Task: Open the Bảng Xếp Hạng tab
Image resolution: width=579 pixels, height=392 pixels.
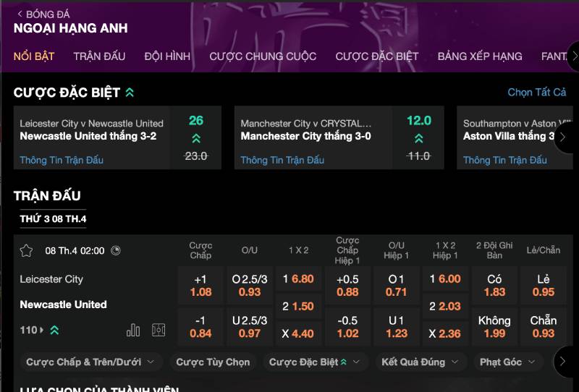Action: tap(480, 56)
